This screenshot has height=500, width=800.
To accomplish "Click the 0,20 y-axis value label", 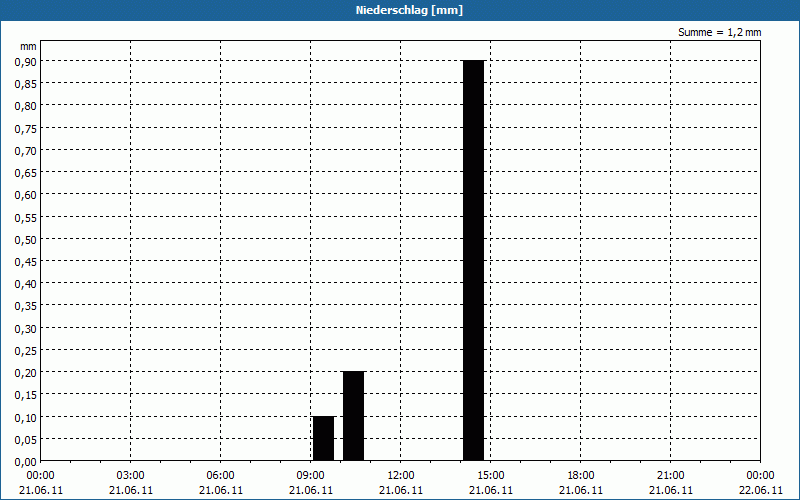I will pos(25,372).
